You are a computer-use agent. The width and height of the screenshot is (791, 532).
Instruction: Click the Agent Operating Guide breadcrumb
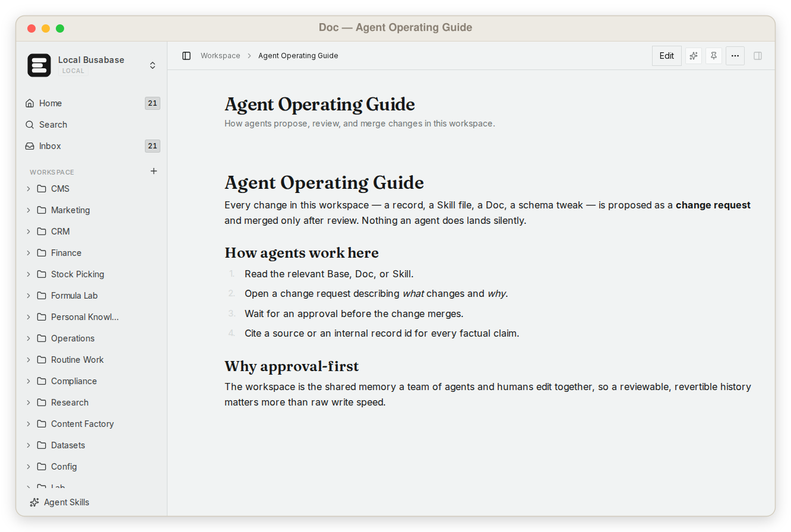[x=298, y=56]
